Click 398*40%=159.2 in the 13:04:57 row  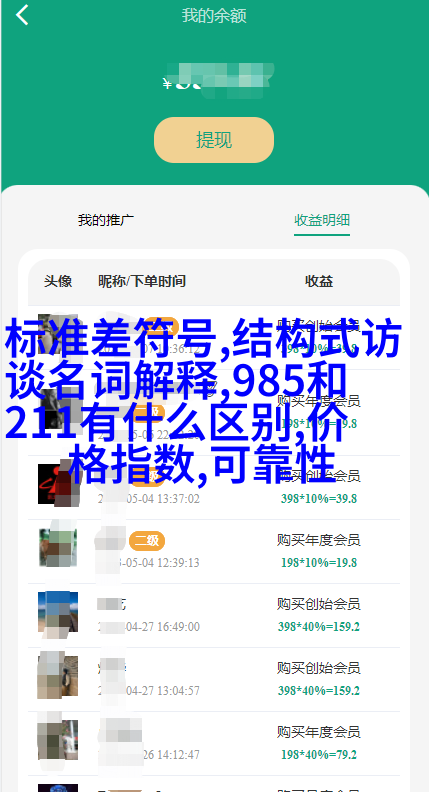click(319, 690)
